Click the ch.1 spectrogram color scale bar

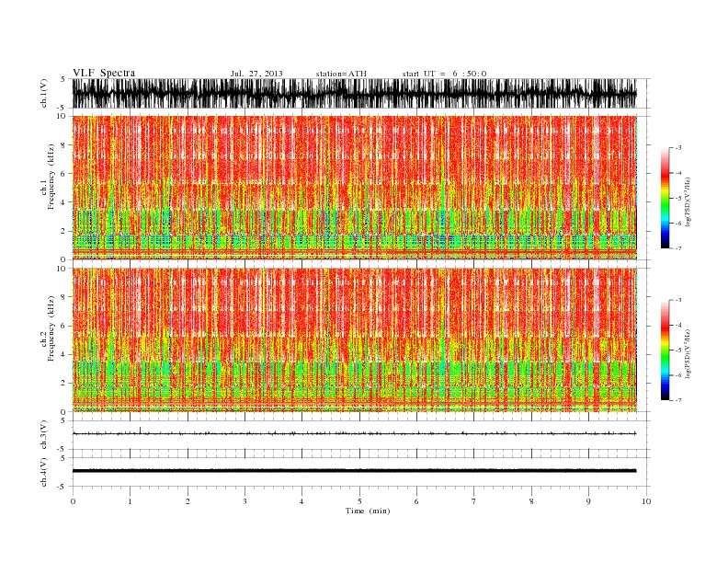click(x=665, y=199)
